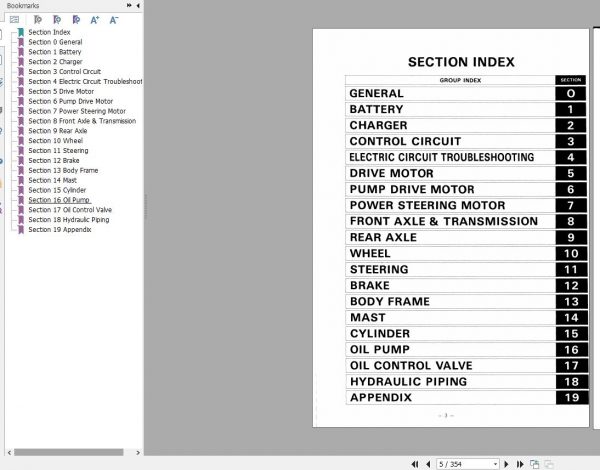Open bookmark Section 7 Power Steering Motor

(x=77, y=111)
